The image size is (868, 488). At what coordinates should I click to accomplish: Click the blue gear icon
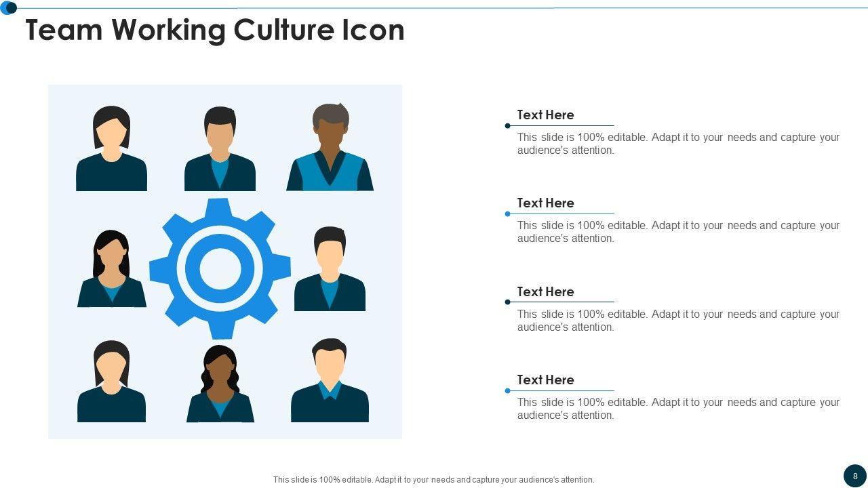click(220, 268)
